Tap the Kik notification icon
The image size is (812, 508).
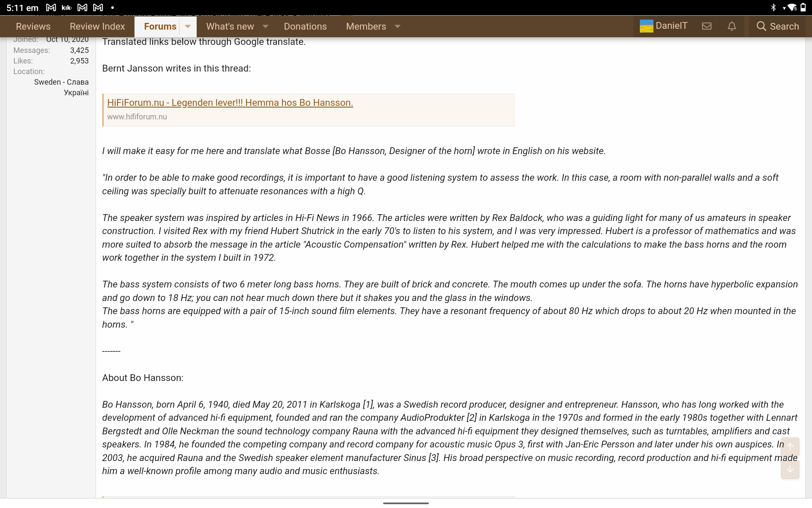(67, 8)
